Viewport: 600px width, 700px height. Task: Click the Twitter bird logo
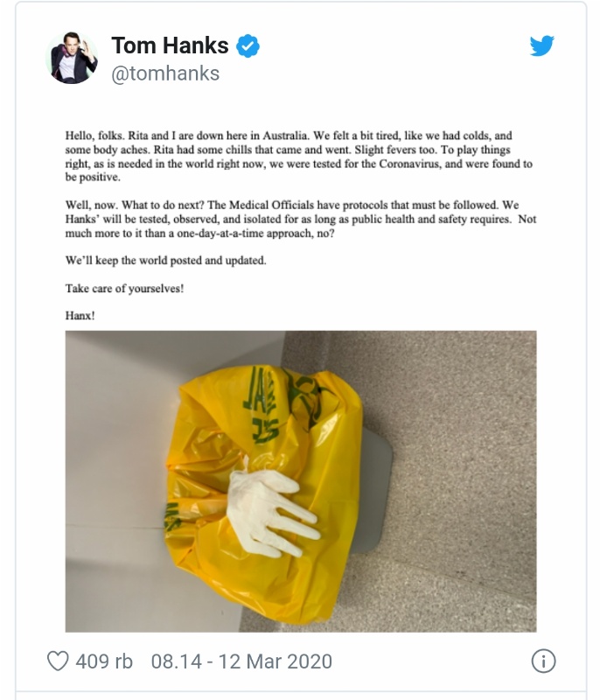tap(541, 45)
